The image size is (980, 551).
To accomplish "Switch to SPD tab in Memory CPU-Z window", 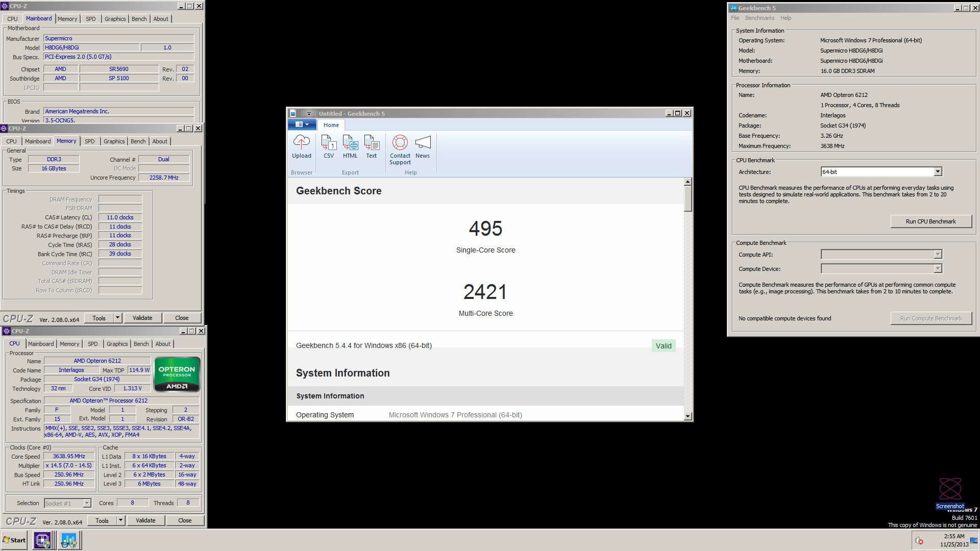I will click(x=90, y=141).
